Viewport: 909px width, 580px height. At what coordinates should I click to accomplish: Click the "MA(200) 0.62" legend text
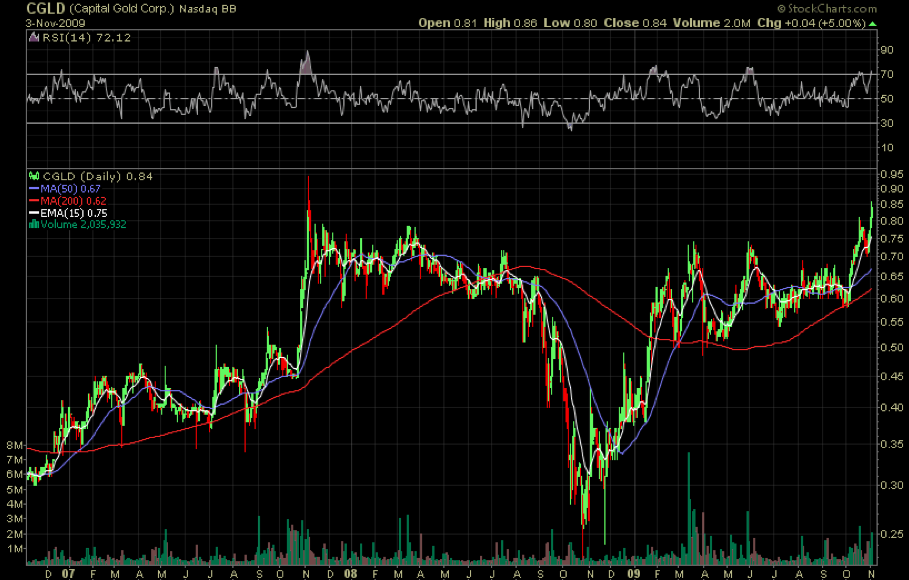click(74, 201)
